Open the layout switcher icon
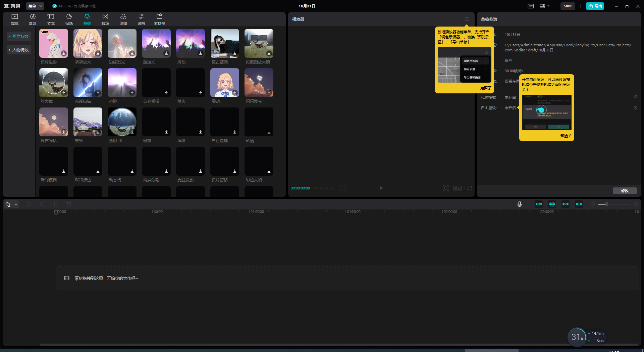Image resolution: width=644 pixels, height=352 pixels. pyautogui.click(x=542, y=6)
